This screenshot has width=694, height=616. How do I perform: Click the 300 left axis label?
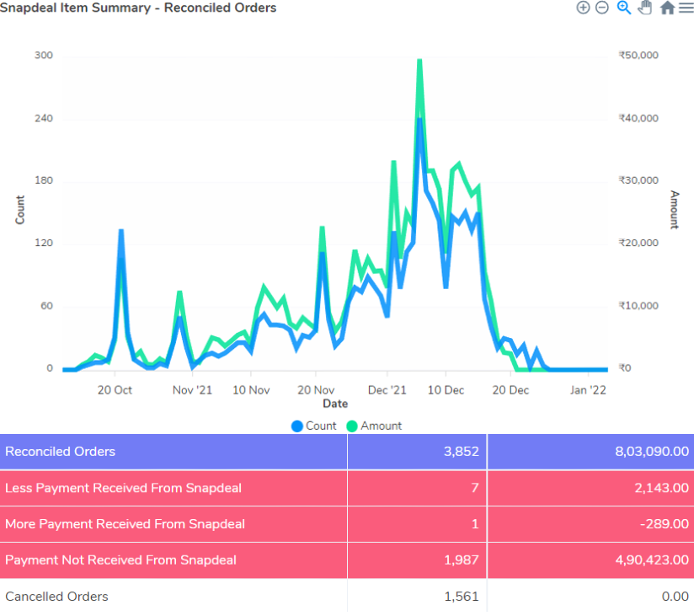[44, 56]
